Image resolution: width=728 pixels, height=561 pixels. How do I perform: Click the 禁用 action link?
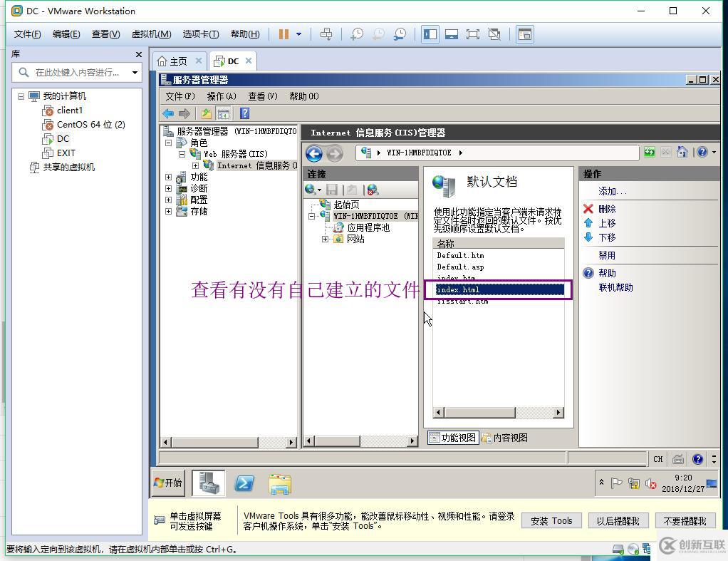coord(607,256)
